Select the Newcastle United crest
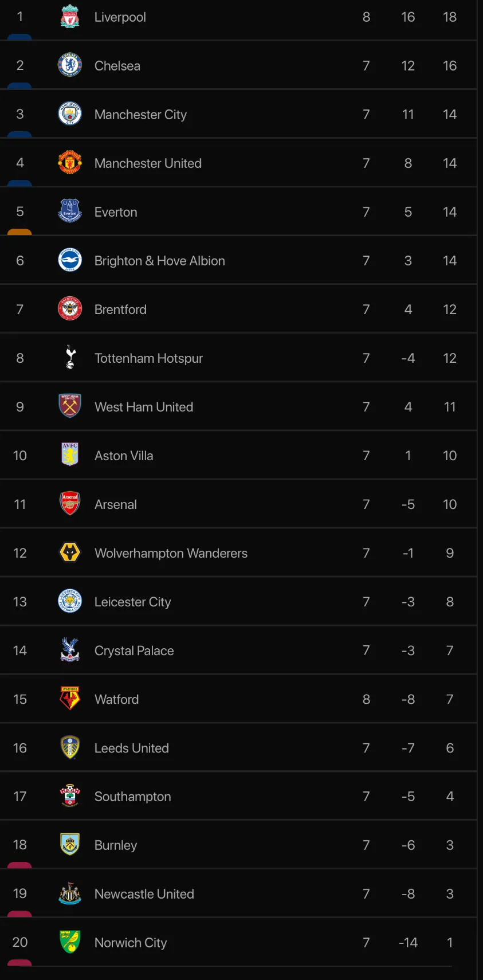483x980 pixels. 70,893
